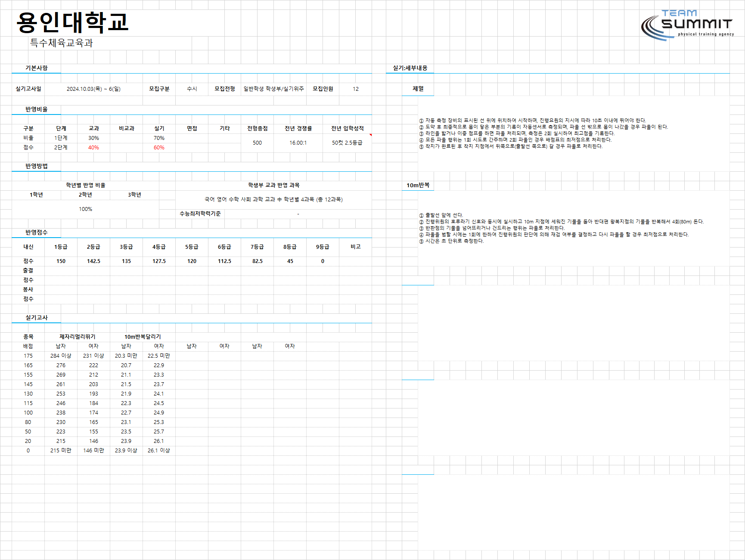This screenshot has width=745, height=560.
Task: Click the 반영방법 section header
Action: [x=37, y=166]
